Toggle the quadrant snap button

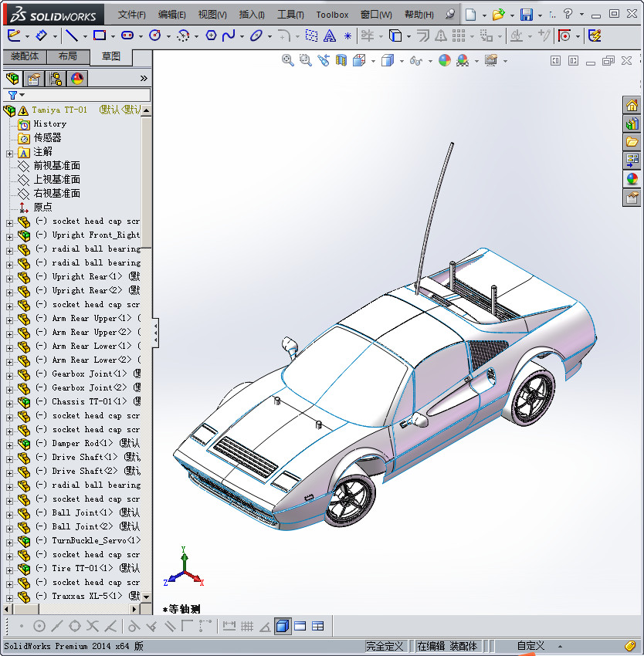[x=75, y=627]
